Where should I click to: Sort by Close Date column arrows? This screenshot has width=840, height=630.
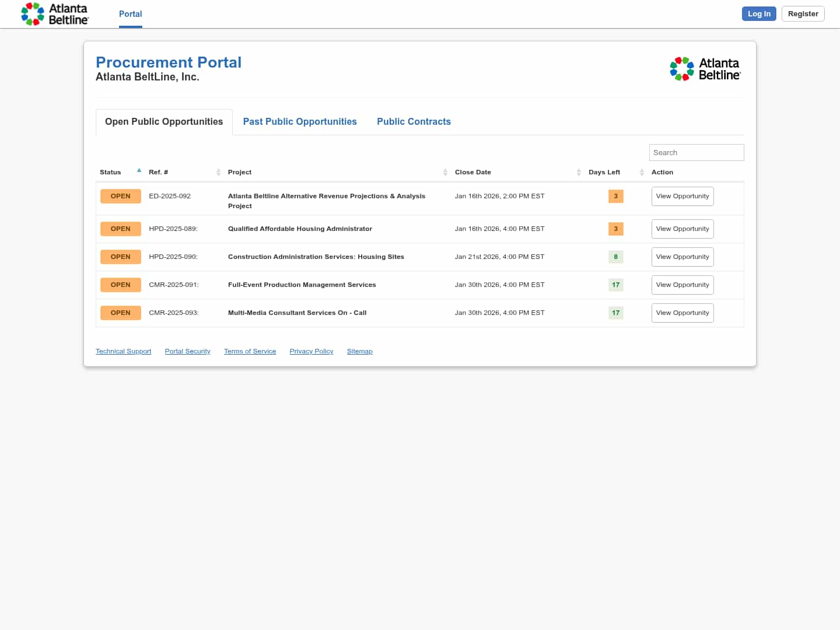(579, 172)
